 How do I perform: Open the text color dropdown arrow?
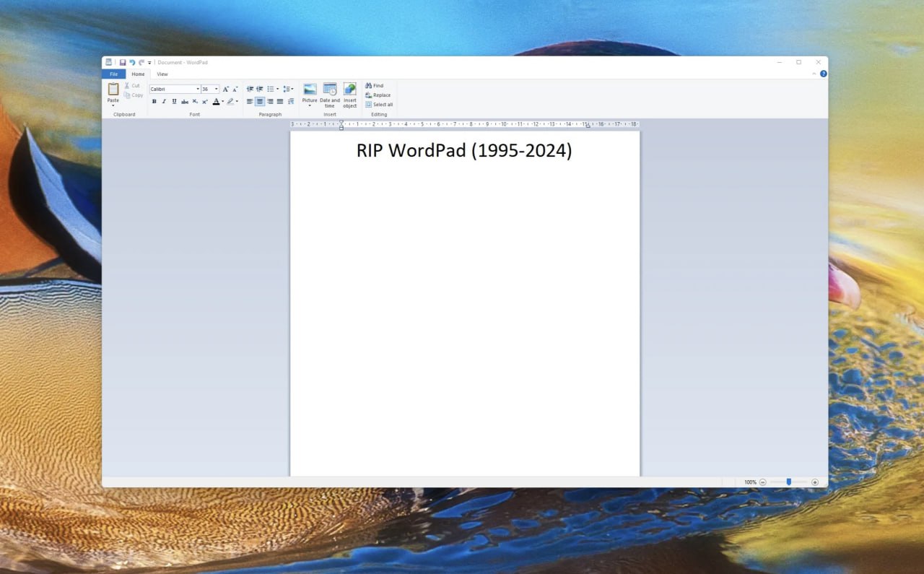pos(223,101)
